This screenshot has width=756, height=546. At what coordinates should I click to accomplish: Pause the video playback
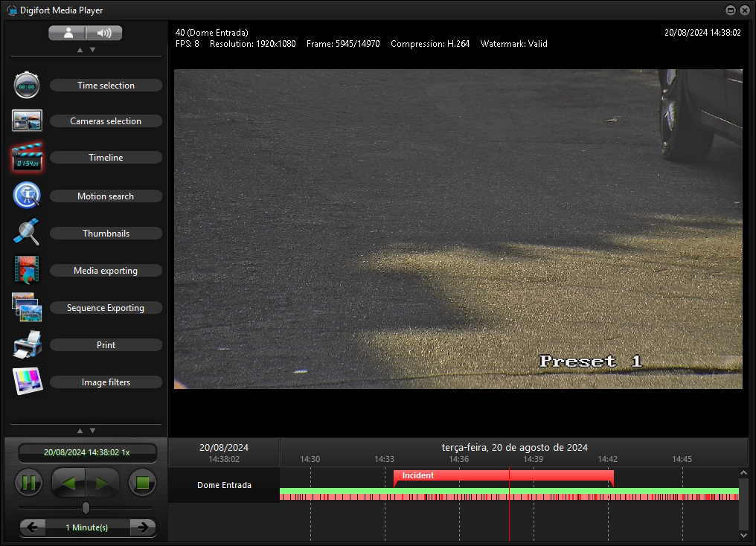pos(28,482)
